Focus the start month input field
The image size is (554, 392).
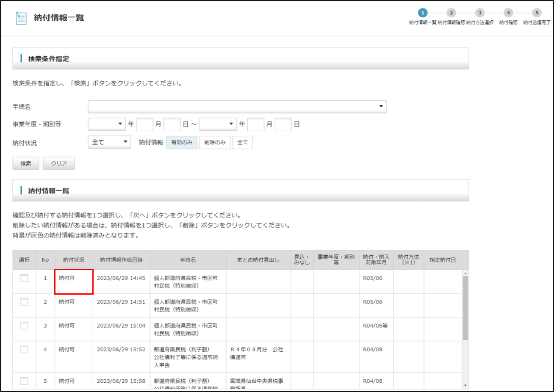(144, 124)
